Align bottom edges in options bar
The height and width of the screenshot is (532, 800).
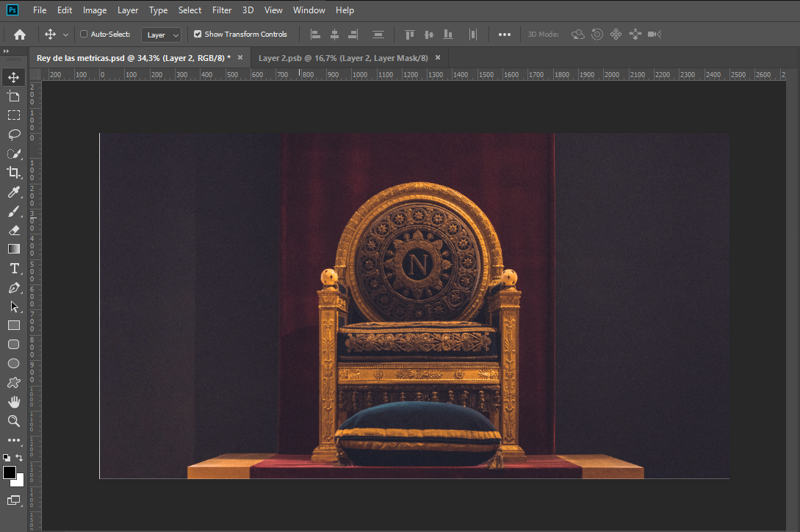coord(448,35)
